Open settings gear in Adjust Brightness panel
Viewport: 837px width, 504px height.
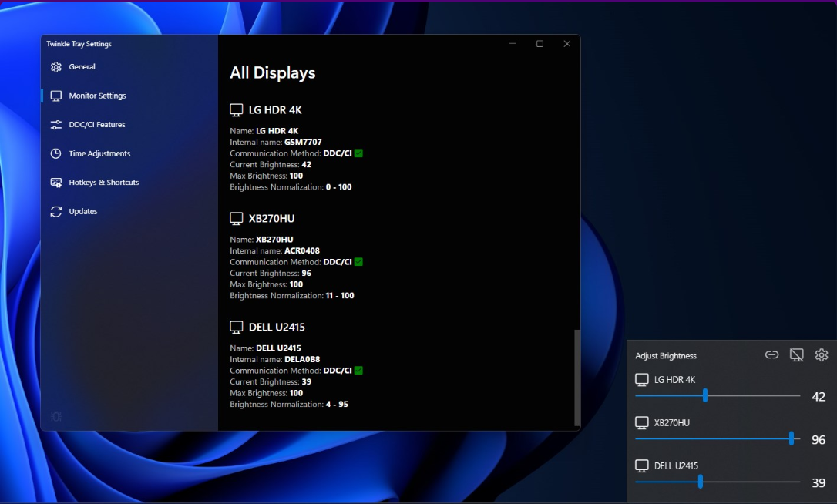click(822, 355)
